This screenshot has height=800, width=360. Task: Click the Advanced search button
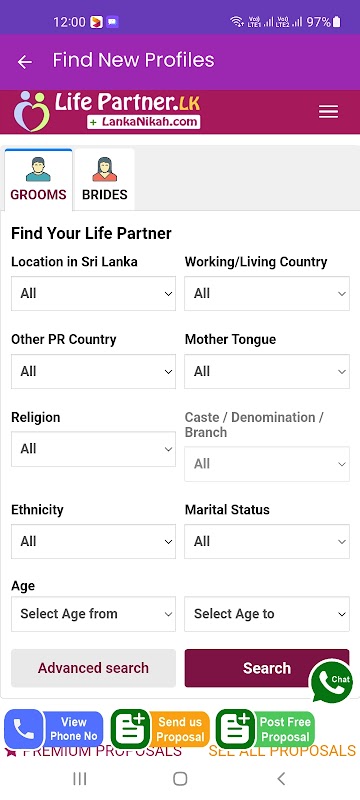[93, 668]
